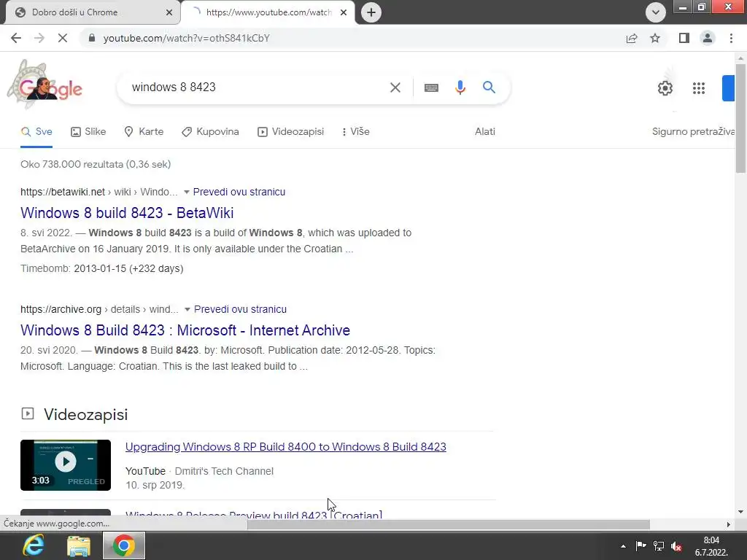Click the blue sign-in button
This screenshot has width=747, height=560.
point(729,88)
